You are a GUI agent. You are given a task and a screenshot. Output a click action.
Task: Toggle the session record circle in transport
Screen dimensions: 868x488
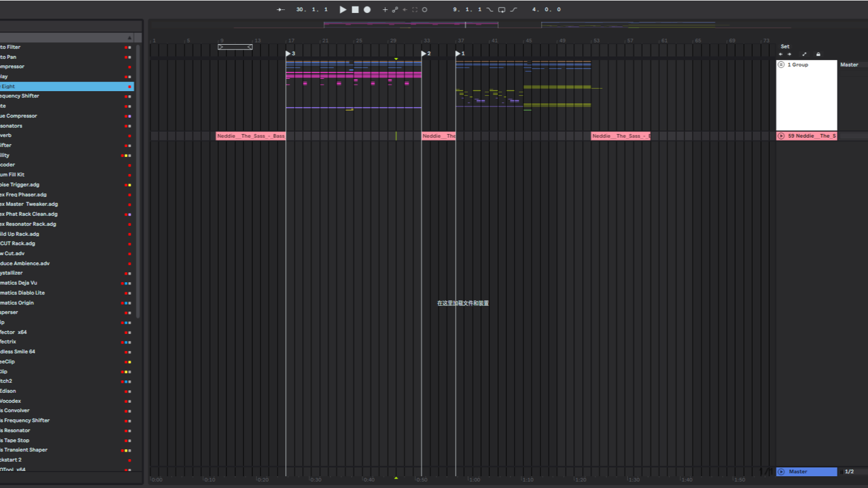(x=424, y=9)
